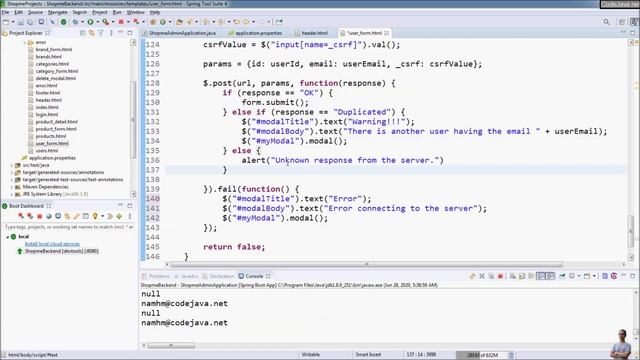Click the Save All toolbar icon
The image size is (640, 360).
(30, 22)
